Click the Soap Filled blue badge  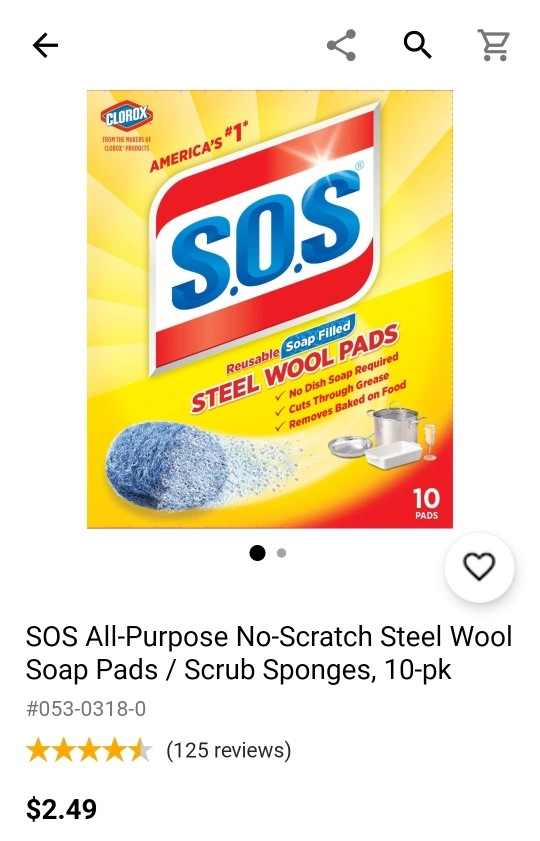click(x=318, y=336)
